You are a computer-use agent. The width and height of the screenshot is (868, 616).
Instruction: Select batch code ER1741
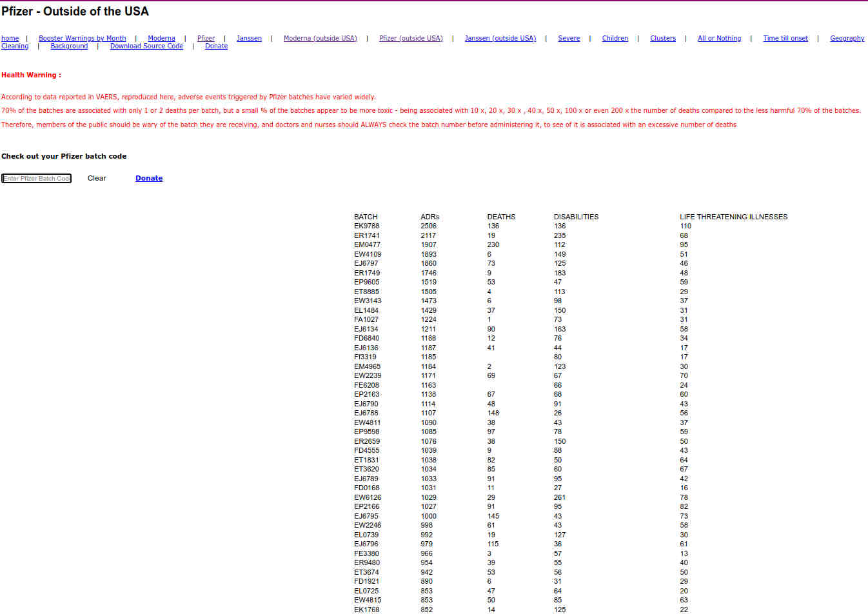367,236
